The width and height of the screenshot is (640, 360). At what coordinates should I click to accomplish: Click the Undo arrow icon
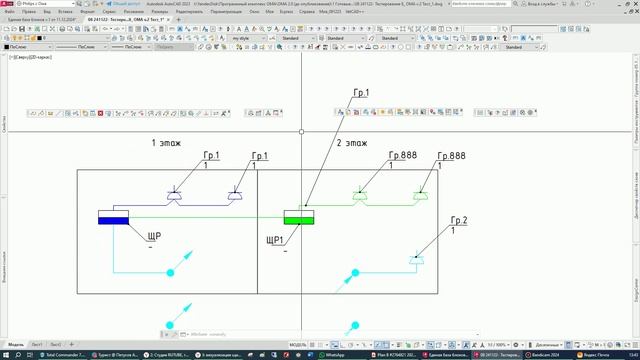pos(105,29)
